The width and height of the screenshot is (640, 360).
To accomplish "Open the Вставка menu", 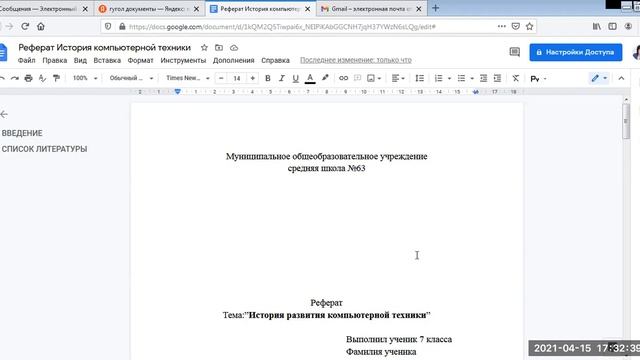I will pyautogui.click(x=107, y=60).
